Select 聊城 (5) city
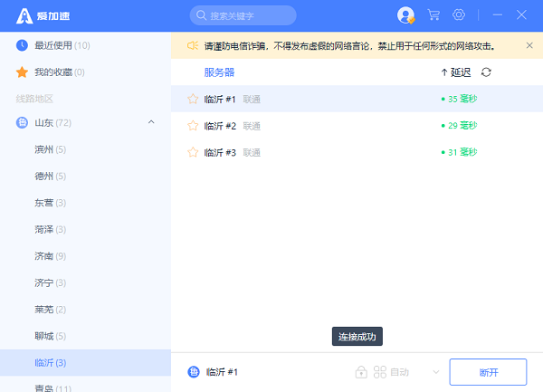This screenshot has width=543, height=392. click(85, 336)
